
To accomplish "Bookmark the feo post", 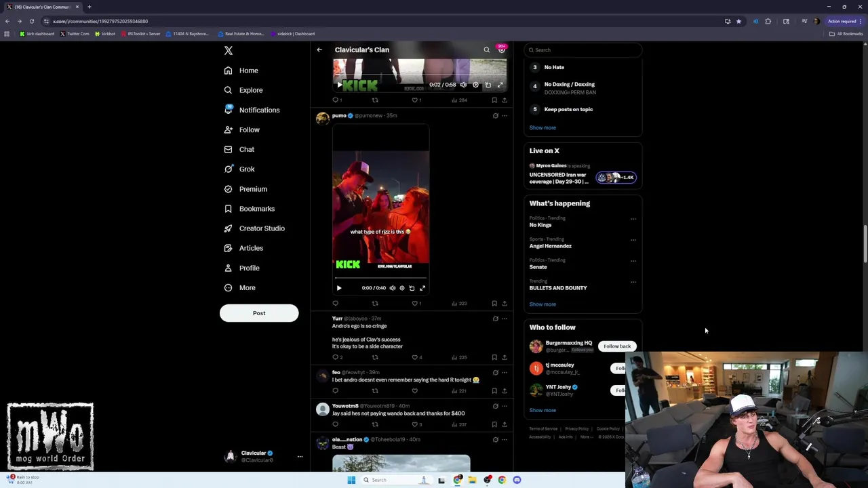I will 494,391.
